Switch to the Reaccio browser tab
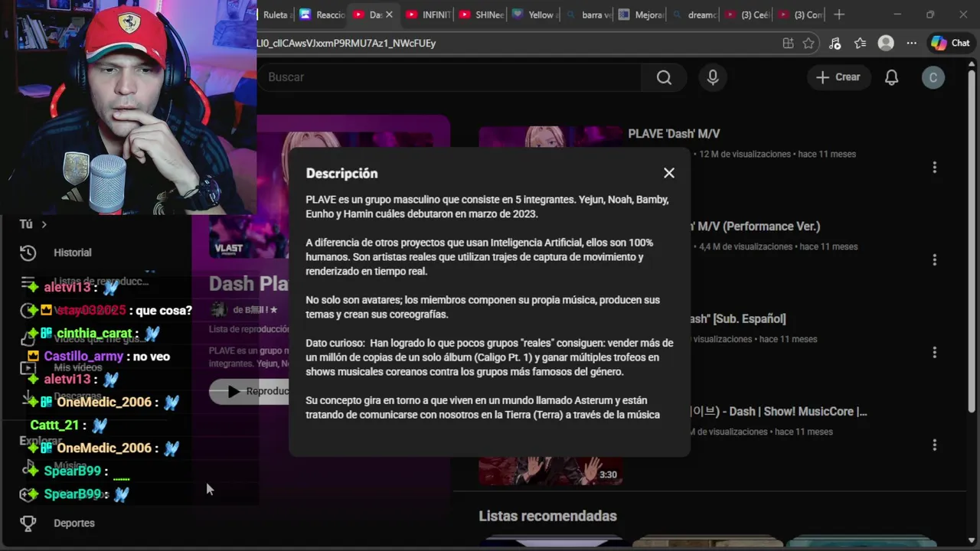The height and width of the screenshot is (551, 980). [x=322, y=15]
